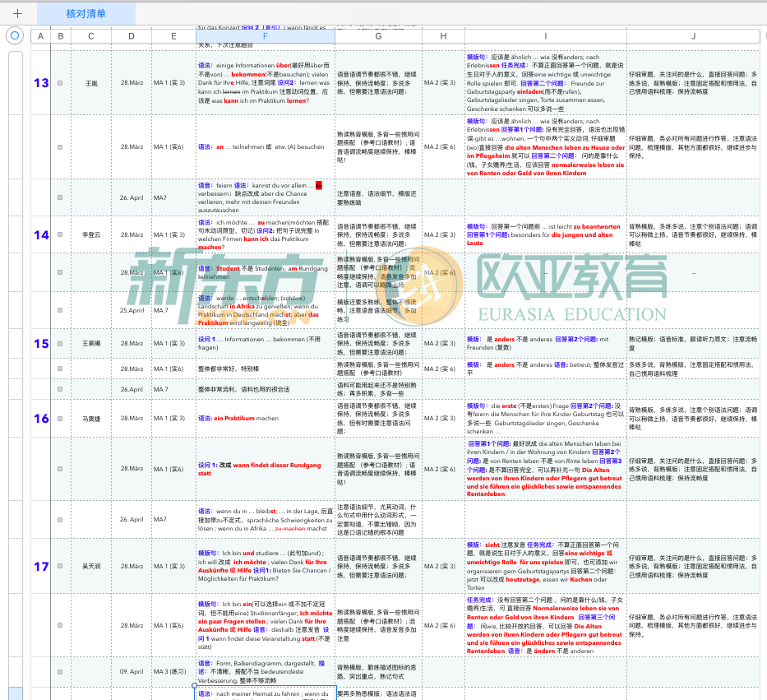Select 'MA 1 (实6)' cell in 'Ich bin ein' row
Viewport: 767px width, 700px height.
tap(173, 625)
